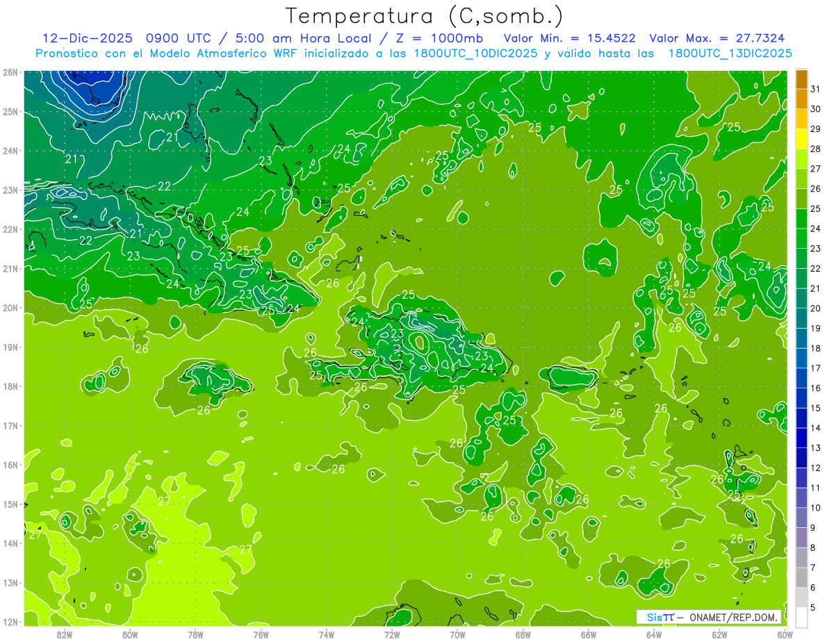
Task: Click the latitude axis label "23N"
Action: pyautogui.click(x=10, y=190)
